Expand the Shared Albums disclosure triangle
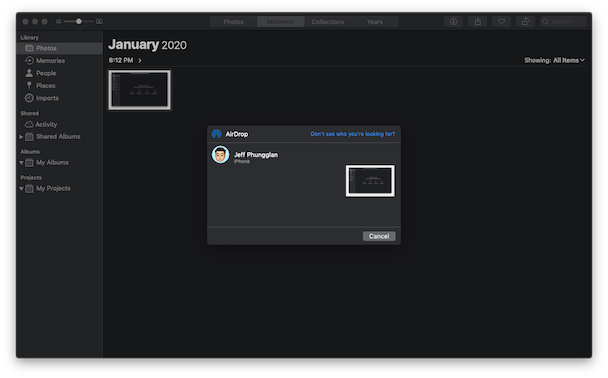Viewport: 608px width, 378px height. [x=21, y=137]
